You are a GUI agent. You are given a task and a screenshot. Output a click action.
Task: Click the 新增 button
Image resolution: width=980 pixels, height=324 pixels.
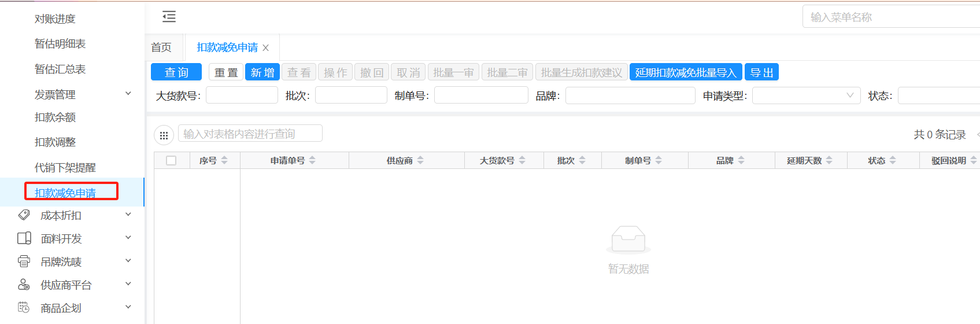pos(262,72)
